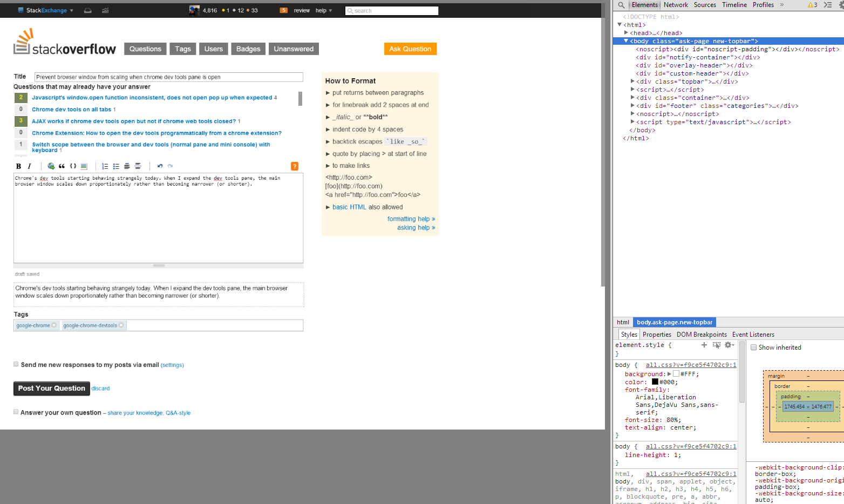
Task: Open the all.css source link for body
Action: point(691,365)
